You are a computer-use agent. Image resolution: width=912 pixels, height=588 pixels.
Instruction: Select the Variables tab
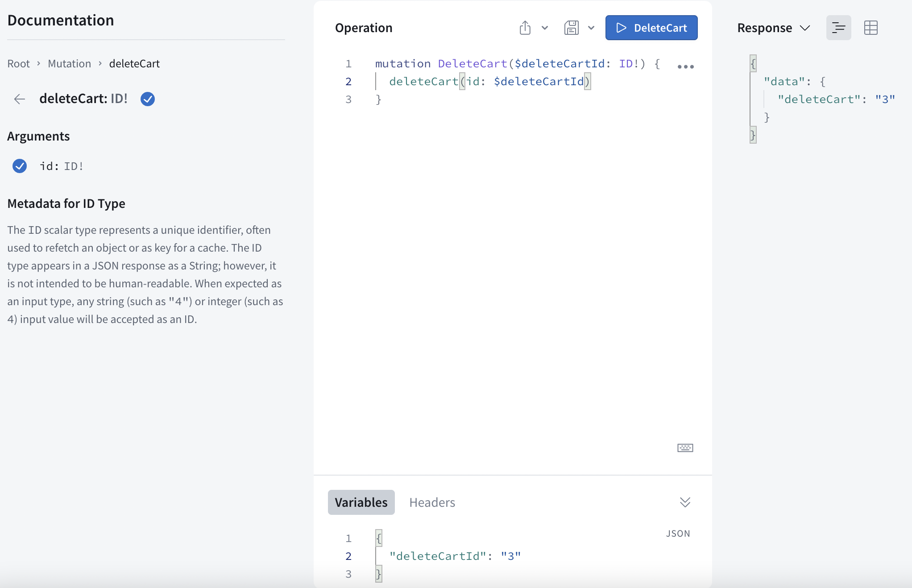(361, 502)
